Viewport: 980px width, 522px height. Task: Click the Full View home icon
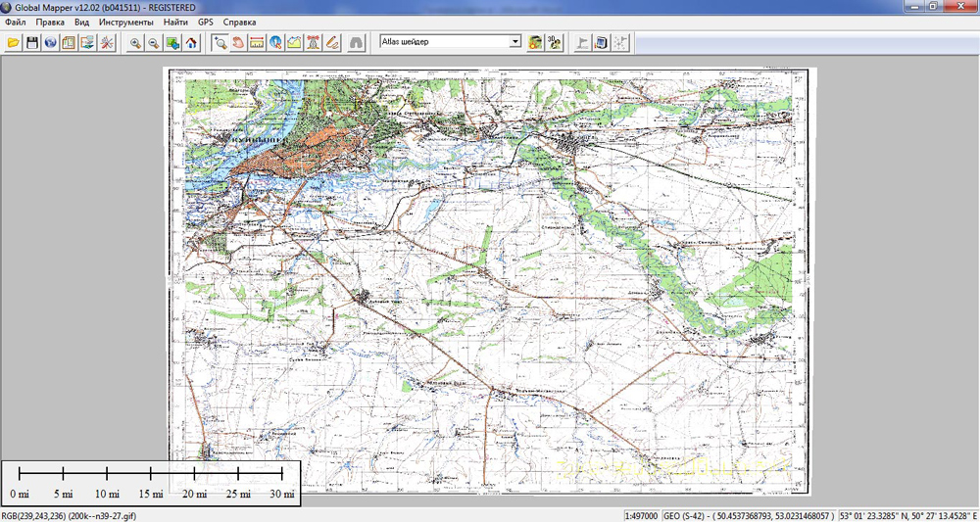click(x=192, y=42)
